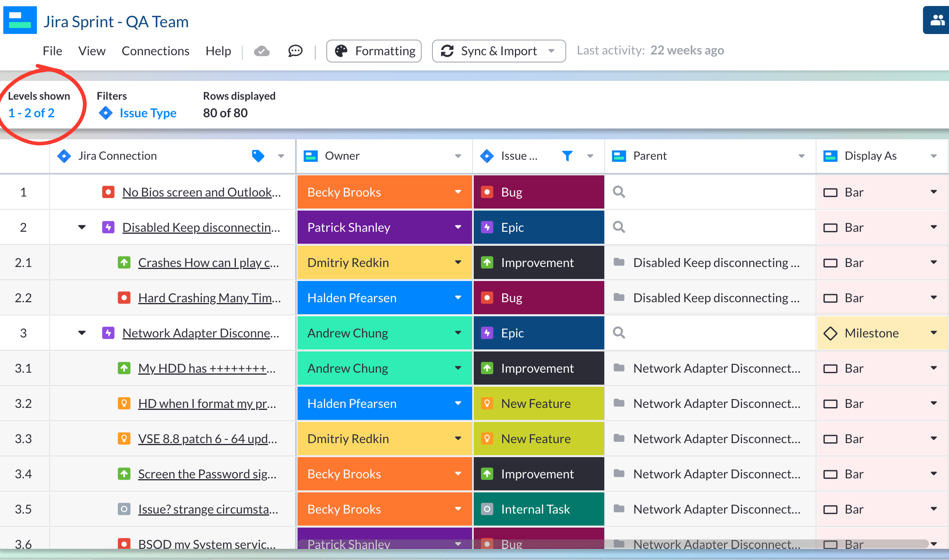
Task: Click the green Improvement icon beside Crashes How can I play
Action: [x=124, y=263]
